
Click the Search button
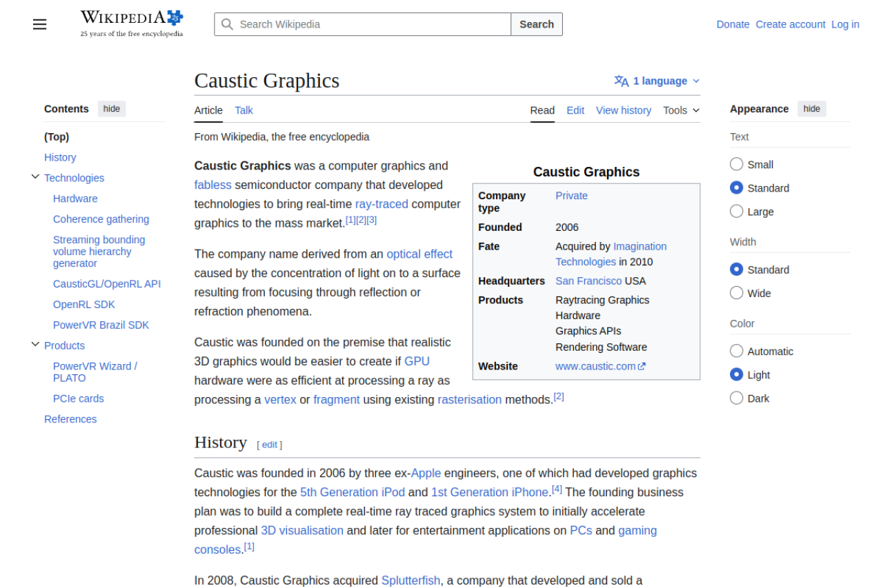click(x=537, y=24)
